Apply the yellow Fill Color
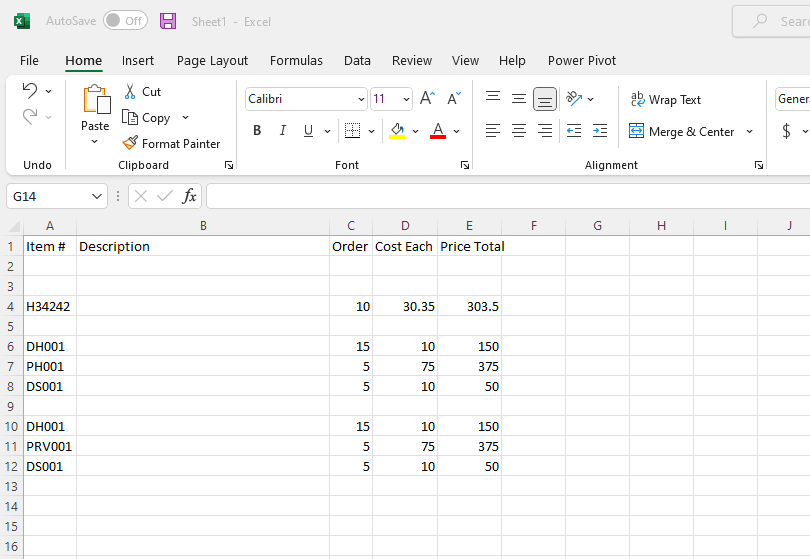 397,130
